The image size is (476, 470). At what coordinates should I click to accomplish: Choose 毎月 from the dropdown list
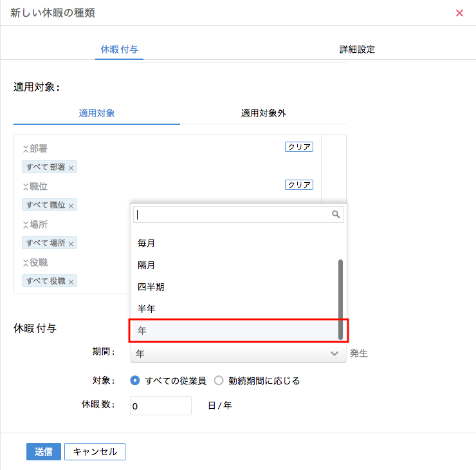coord(146,243)
